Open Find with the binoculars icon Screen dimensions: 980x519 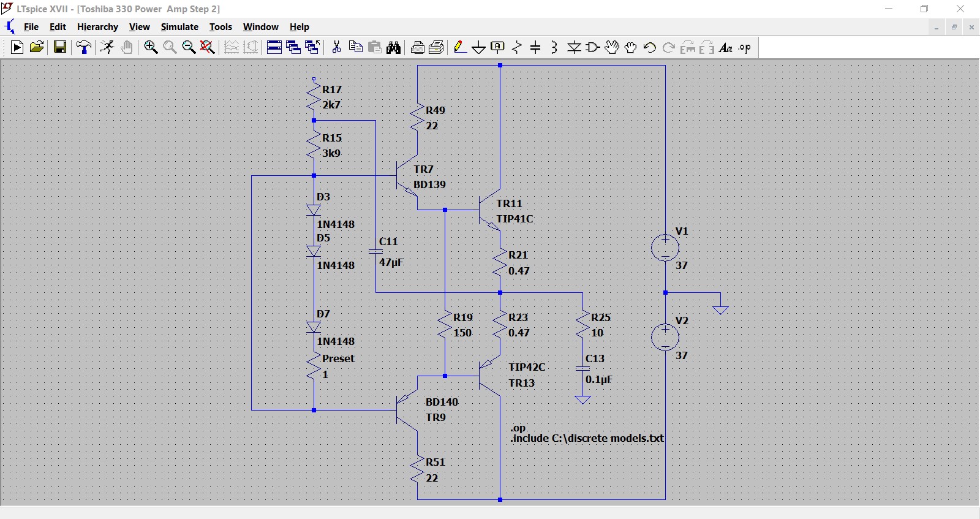[394, 47]
